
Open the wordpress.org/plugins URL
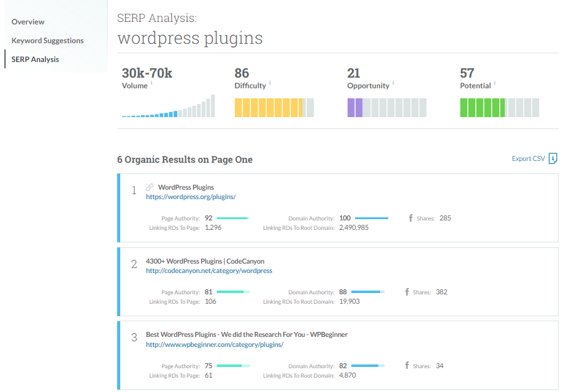[x=190, y=197]
